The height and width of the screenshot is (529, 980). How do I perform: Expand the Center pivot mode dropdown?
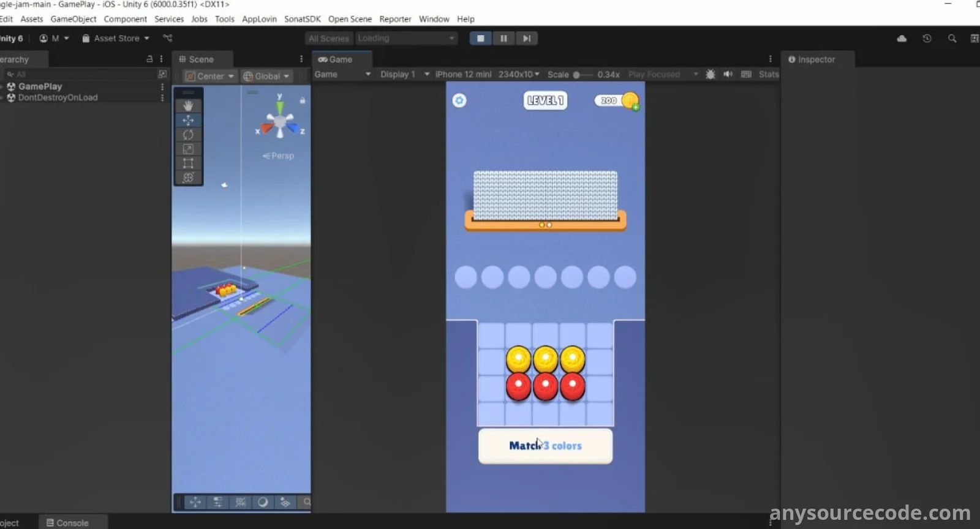[210, 77]
